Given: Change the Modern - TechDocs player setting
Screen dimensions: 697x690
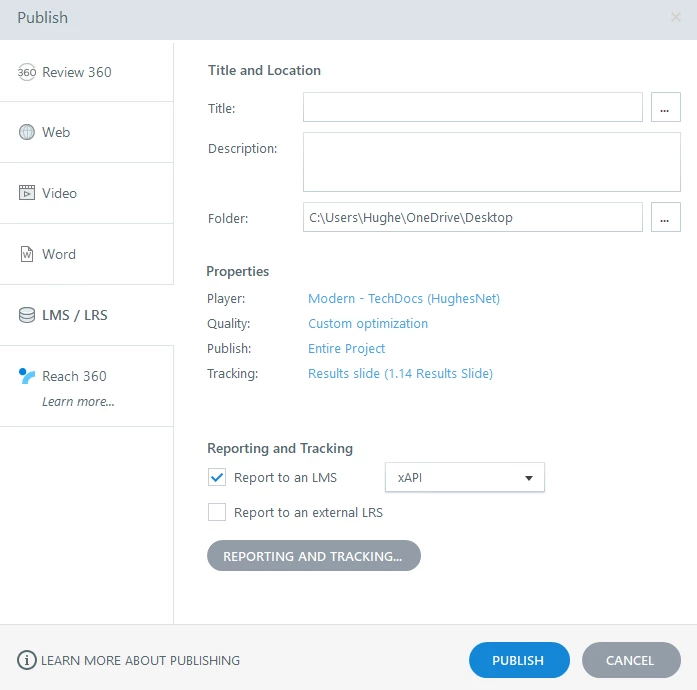Looking at the screenshot, I should pos(403,298).
